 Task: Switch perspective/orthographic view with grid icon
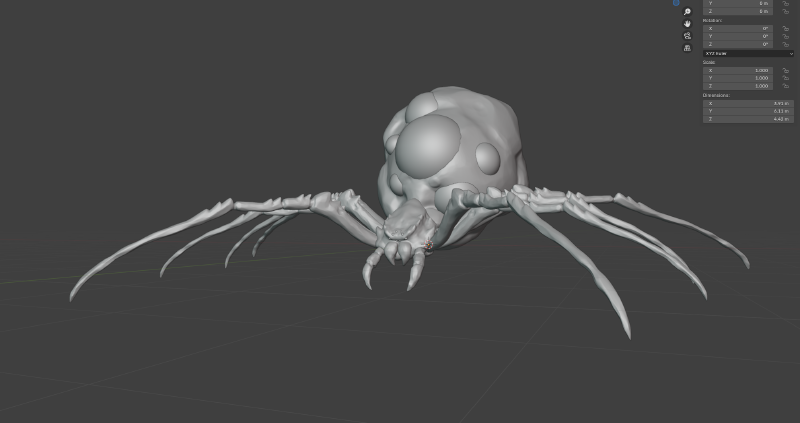(687, 47)
